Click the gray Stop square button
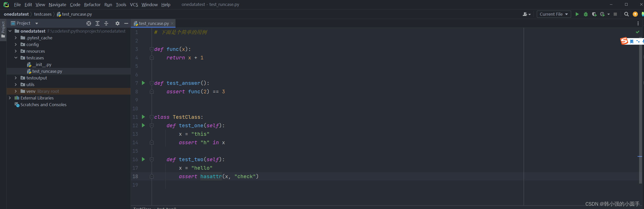Viewport: 644px width, 209px height. tap(615, 14)
